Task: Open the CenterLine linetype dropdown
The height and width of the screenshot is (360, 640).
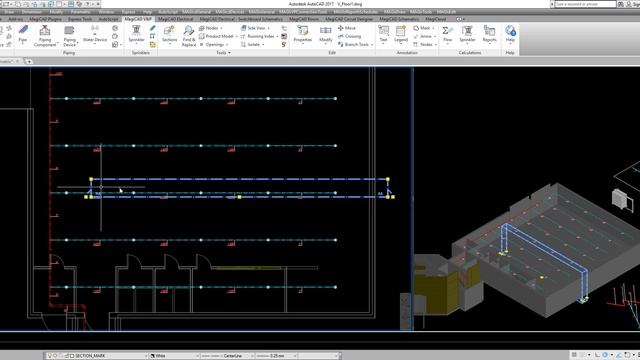Action: pos(227,356)
